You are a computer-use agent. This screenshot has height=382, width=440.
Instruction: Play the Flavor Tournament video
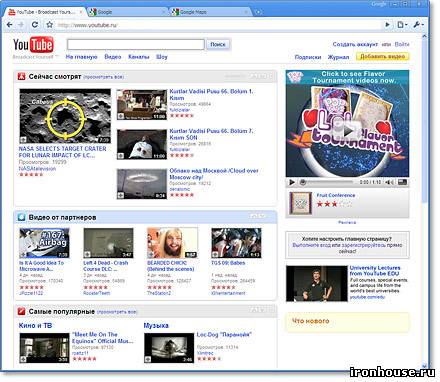tap(347, 130)
